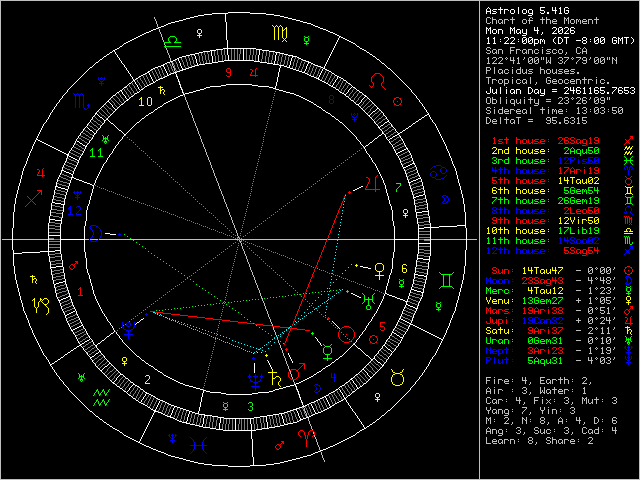Click the green Gemini glyph on the zodiac ring
This screenshot has width=640, height=480.
click(x=447, y=280)
